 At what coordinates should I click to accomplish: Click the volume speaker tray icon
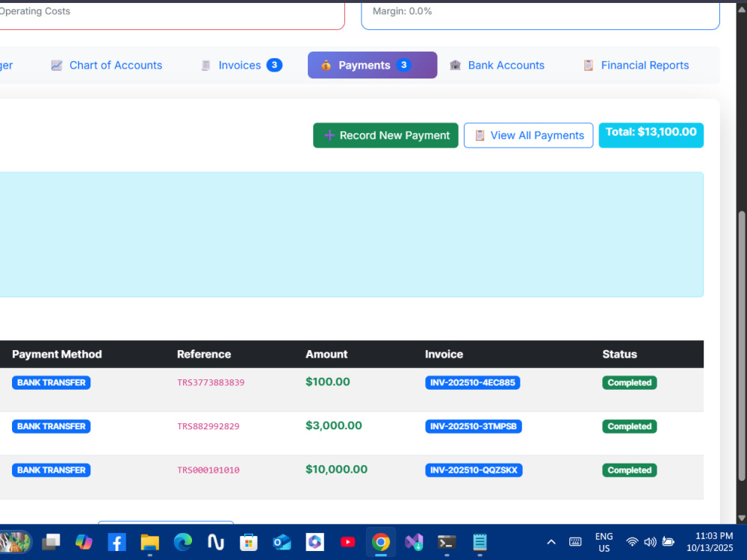tap(650, 542)
